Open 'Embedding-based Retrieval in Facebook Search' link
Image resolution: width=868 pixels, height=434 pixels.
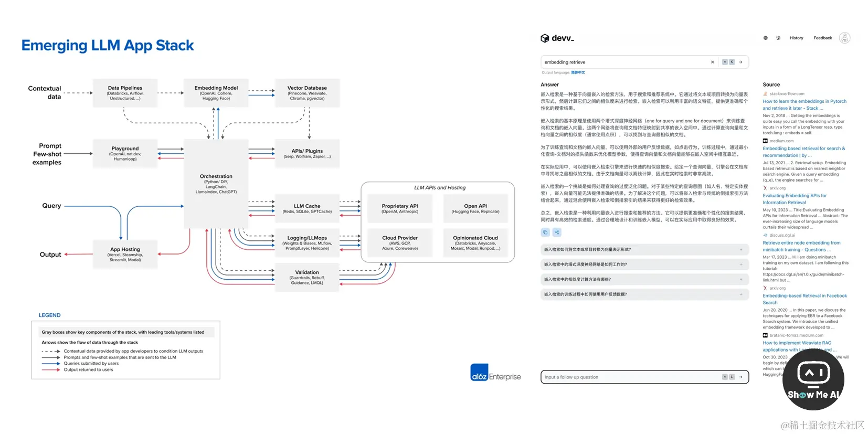click(x=805, y=299)
